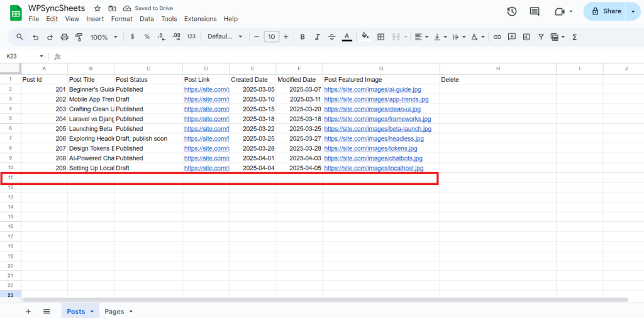Viewport: 644px width, 318px height.
Task: Click the Functions sigma icon
Action: tap(575, 37)
